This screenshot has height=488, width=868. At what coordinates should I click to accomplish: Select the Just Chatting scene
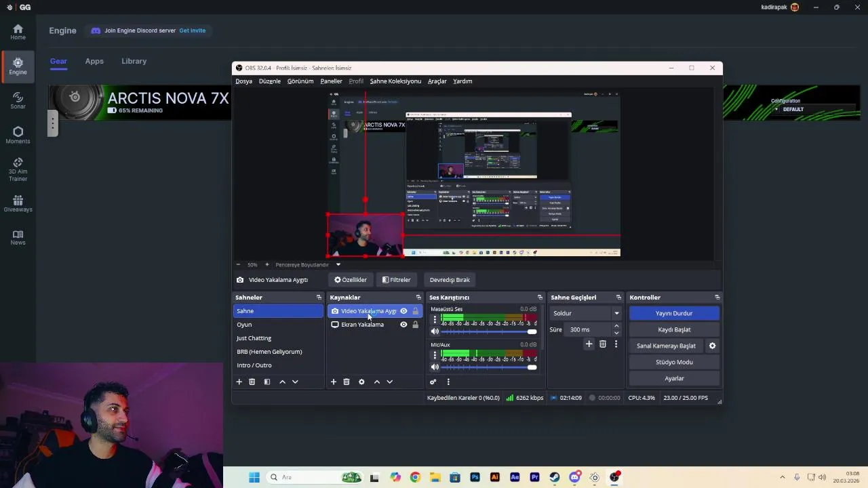click(x=278, y=338)
